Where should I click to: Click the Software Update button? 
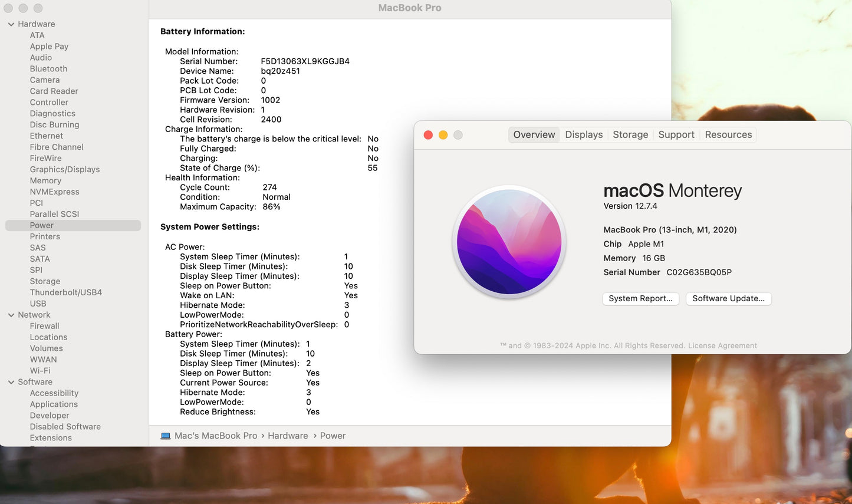pos(728,299)
